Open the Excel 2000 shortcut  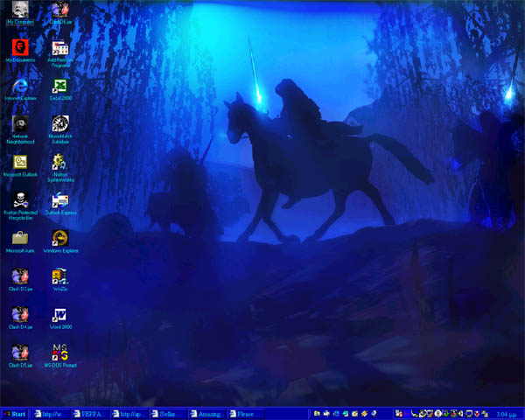coord(60,89)
